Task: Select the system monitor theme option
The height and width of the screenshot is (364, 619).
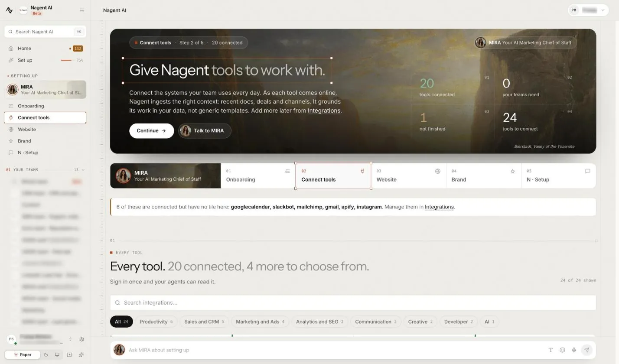Action: [x=57, y=354]
